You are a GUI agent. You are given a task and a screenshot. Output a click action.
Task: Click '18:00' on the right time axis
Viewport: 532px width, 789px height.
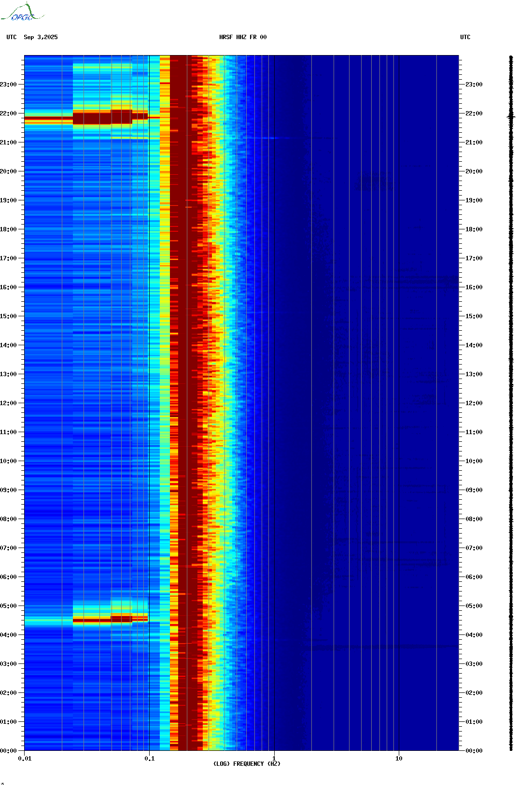(474, 229)
